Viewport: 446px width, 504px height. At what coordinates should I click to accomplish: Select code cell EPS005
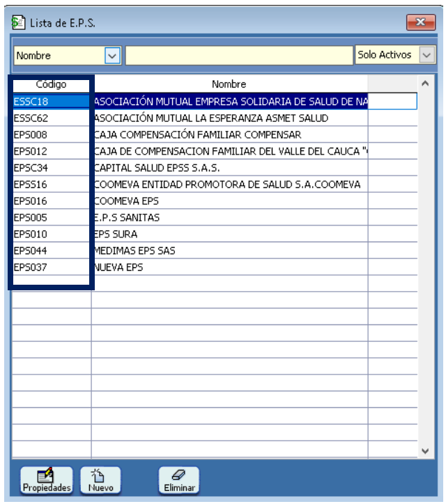tap(51, 218)
